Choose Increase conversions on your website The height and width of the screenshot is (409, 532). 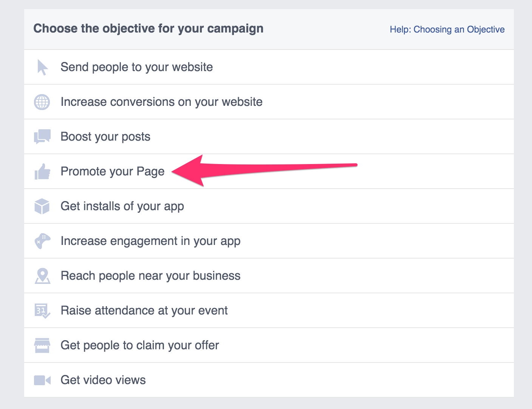(x=269, y=102)
